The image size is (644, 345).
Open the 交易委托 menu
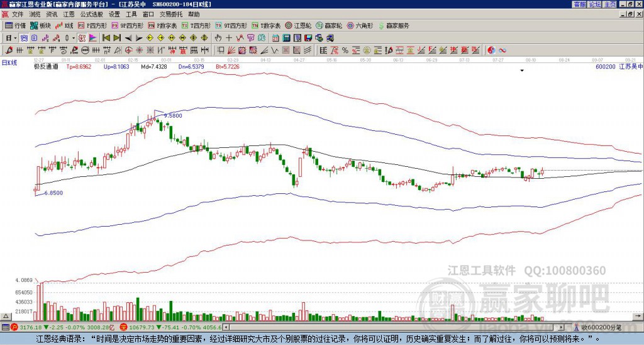click(x=170, y=14)
